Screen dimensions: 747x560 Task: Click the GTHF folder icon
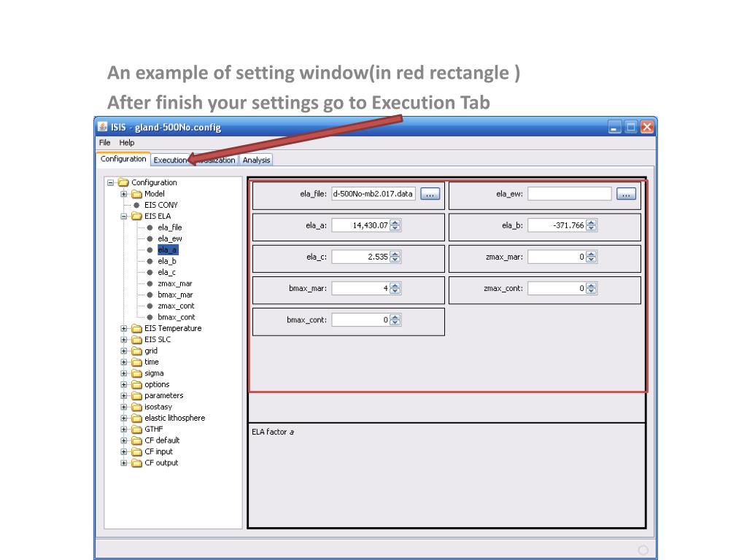click(x=136, y=429)
